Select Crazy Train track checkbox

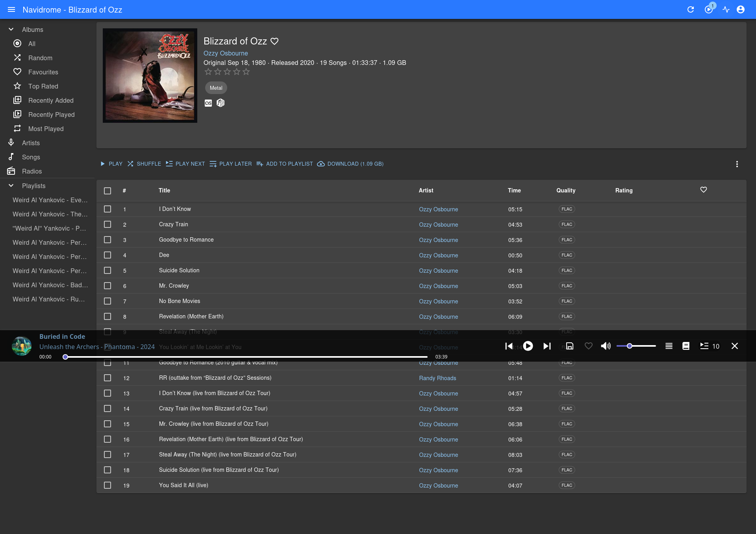[x=107, y=224]
